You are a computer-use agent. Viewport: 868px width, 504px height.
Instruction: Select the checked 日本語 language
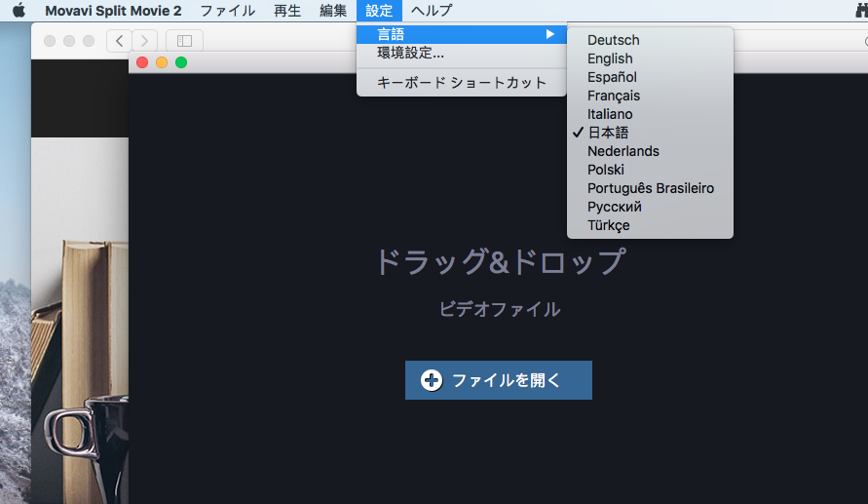[650, 133]
